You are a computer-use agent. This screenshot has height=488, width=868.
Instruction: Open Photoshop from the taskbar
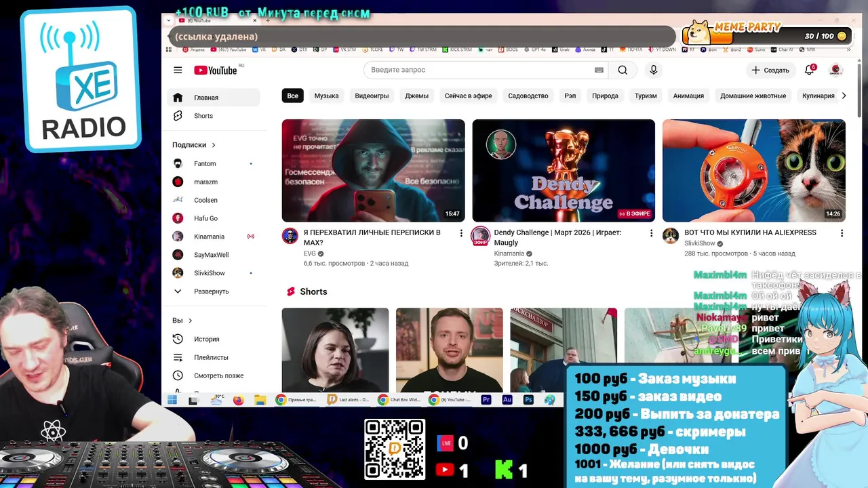528,400
